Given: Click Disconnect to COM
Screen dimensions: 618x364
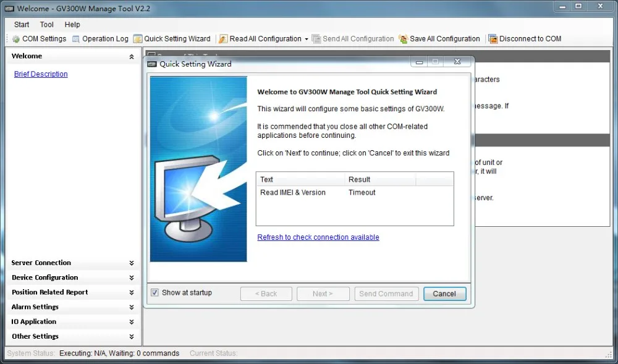Looking at the screenshot, I should coord(525,38).
